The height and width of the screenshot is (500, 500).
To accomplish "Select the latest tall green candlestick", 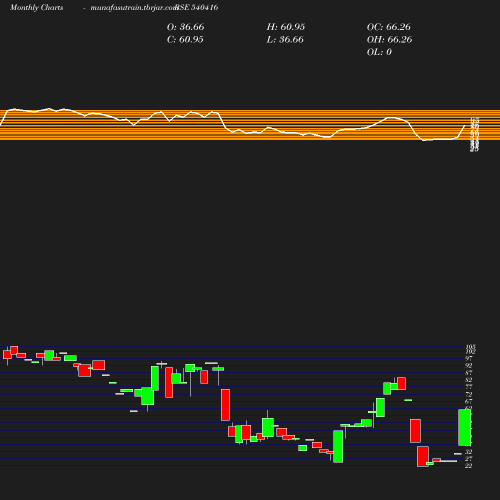I will [x=465, y=427].
